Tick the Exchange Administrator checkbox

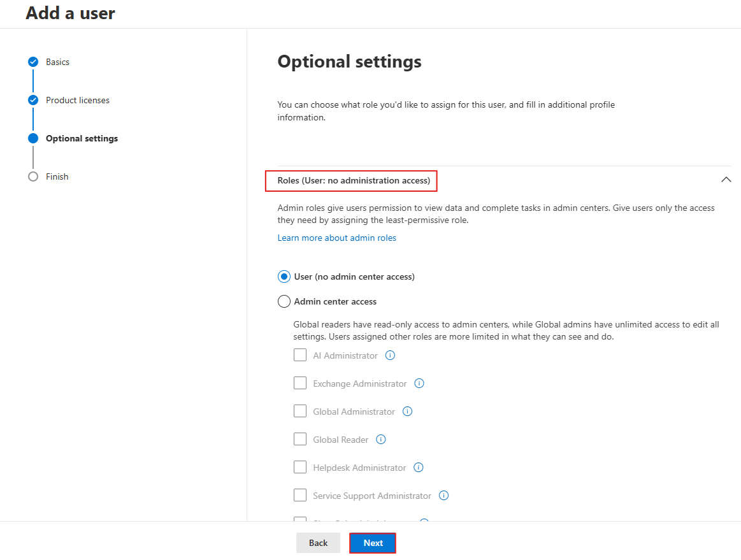[300, 384]
